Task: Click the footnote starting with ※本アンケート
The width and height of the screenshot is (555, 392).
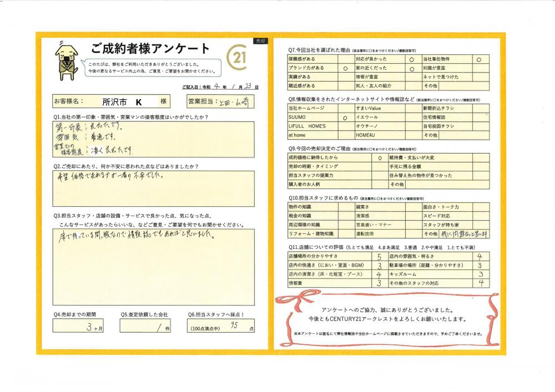Action: point(388,333)
